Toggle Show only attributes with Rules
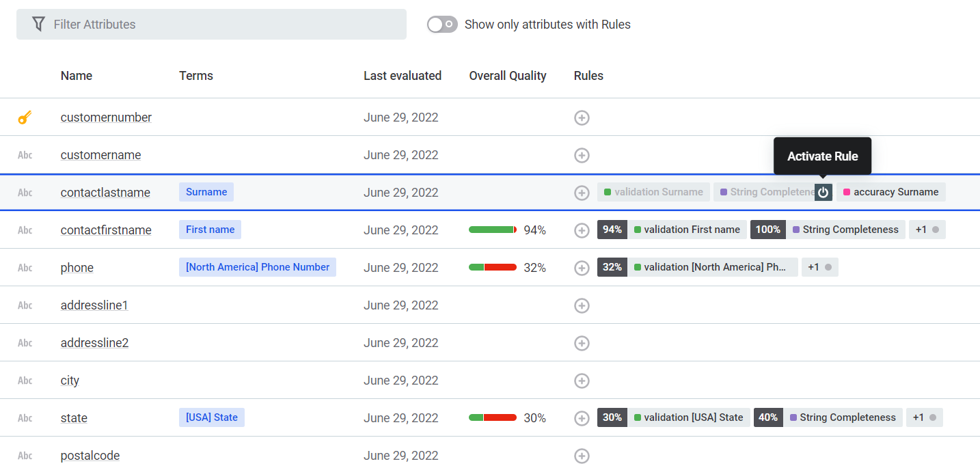The width and height of the screenshot is (980, 468). click(442, 25)
